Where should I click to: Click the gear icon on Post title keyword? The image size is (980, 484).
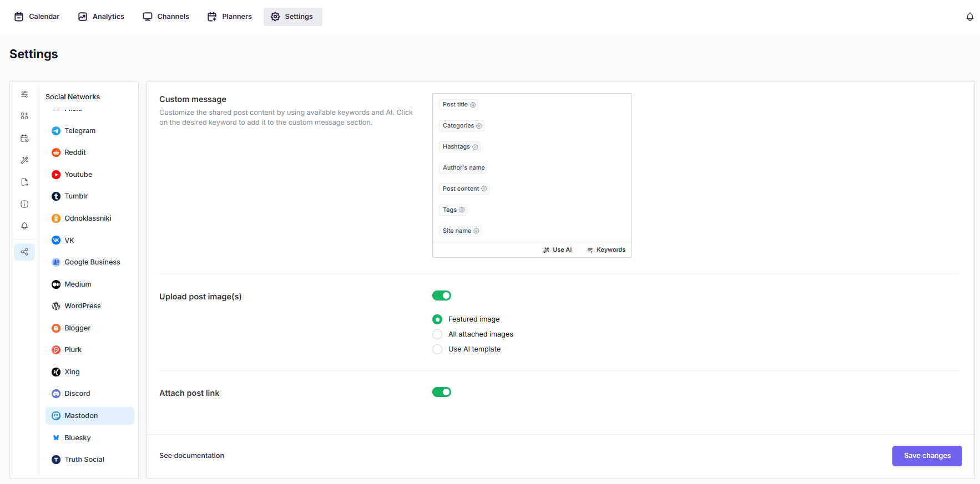473,105
